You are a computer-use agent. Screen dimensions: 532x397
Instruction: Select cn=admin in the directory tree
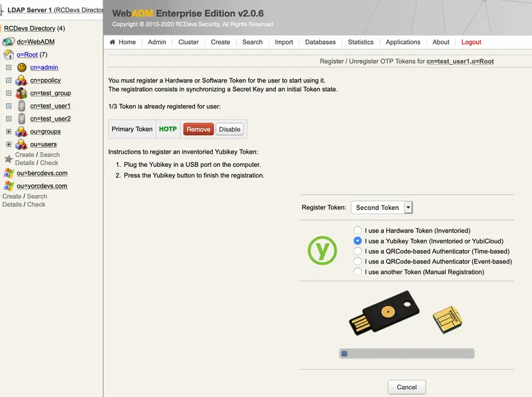click(44, 68)
